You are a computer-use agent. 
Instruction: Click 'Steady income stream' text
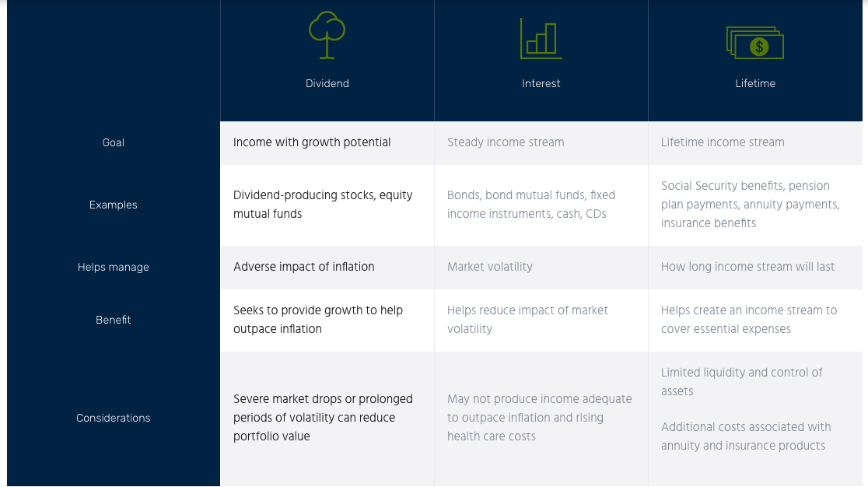point(506,142)
